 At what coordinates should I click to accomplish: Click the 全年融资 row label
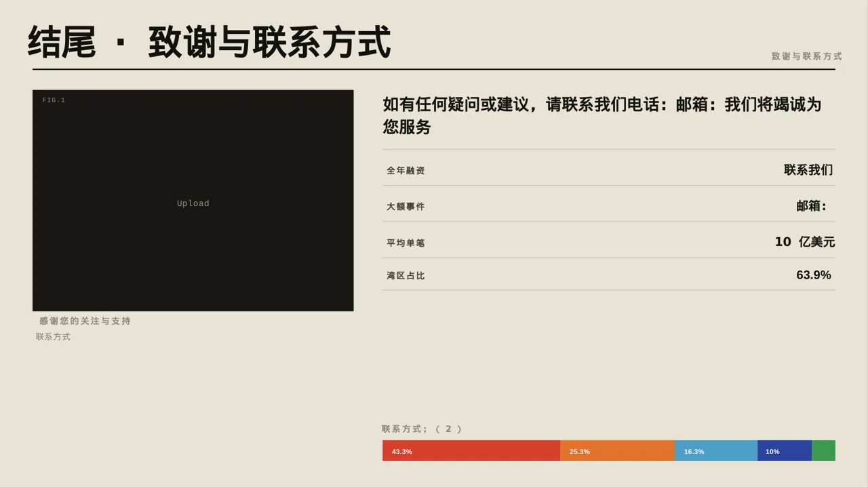406,171
